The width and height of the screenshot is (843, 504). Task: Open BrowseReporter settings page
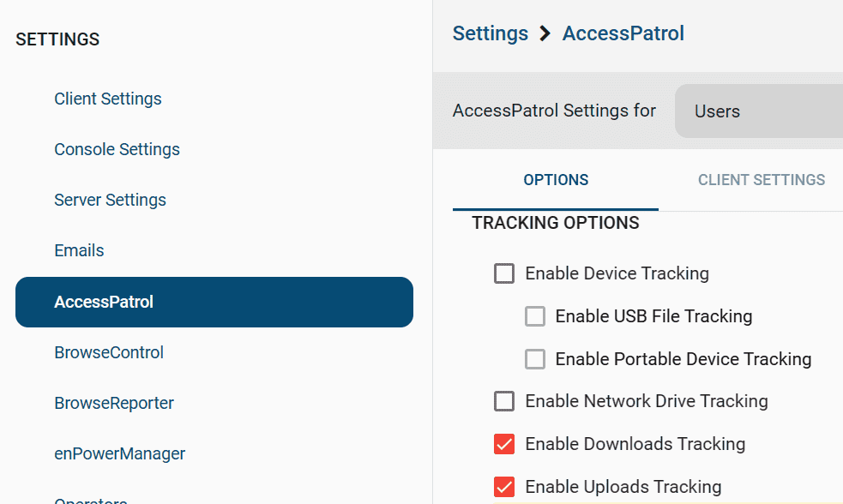[x=114, y=403]
